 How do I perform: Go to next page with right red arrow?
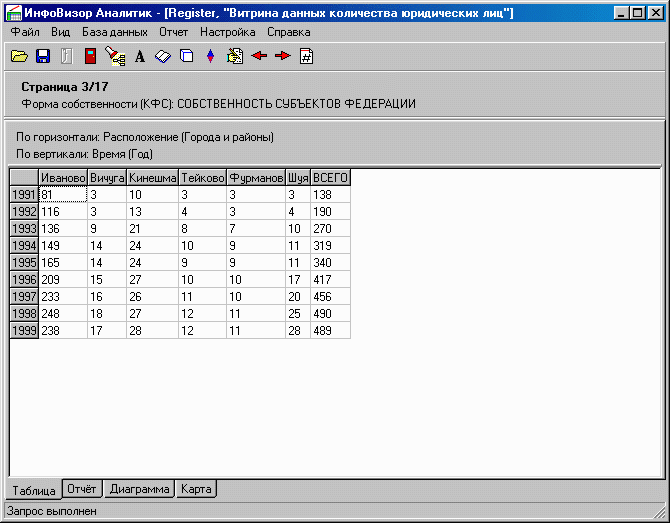282,56
